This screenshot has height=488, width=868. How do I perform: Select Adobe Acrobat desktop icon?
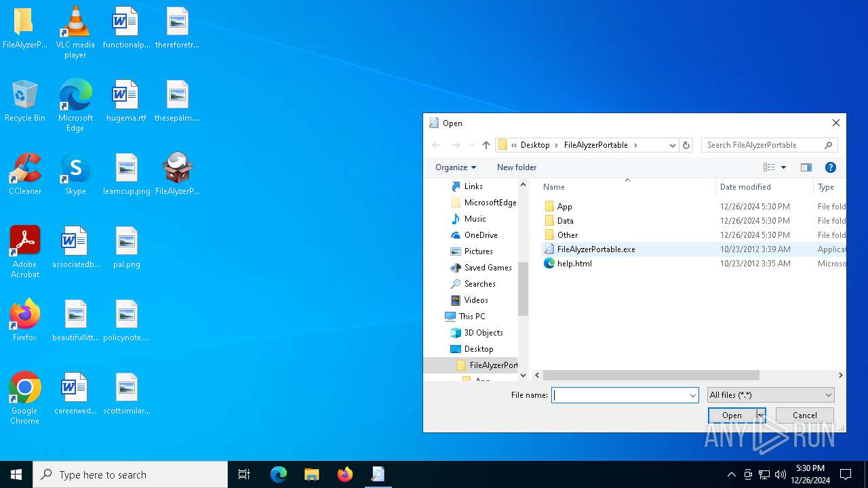click(25, 252)
